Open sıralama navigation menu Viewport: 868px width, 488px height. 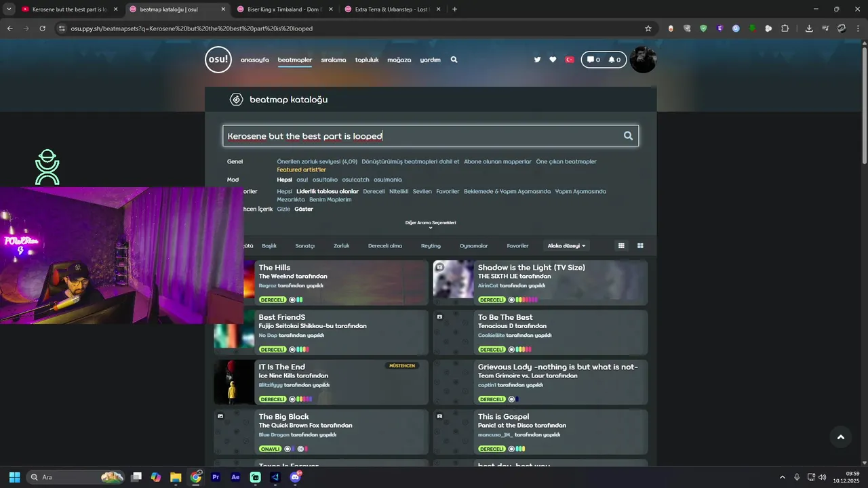pyautogui.click(x=334, y=60)
